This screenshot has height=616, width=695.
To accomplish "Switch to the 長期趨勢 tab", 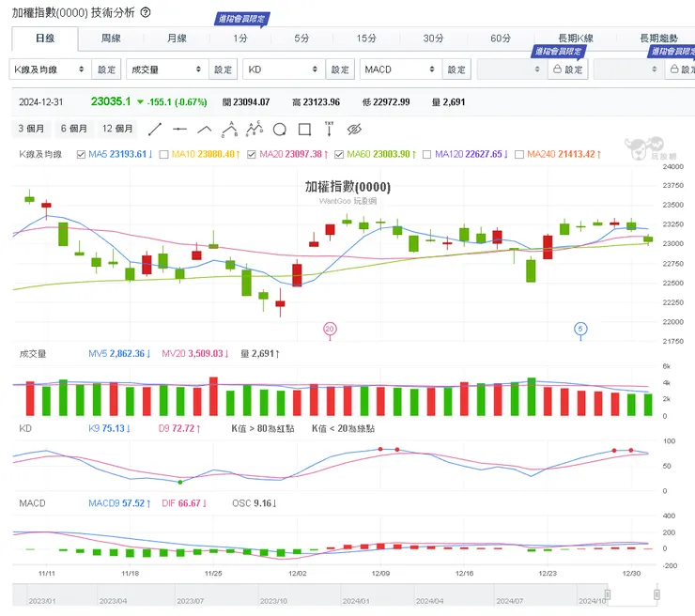I will [x=658, y=38].
